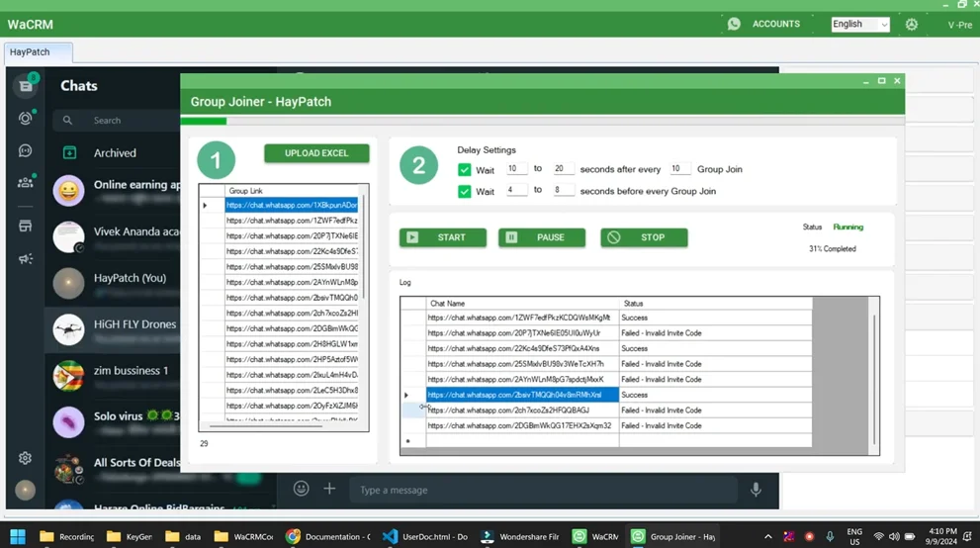Open the Windows Start menu
Viewport: 980px width, 548px height.
pyautogui.click(x=18, y=536)
